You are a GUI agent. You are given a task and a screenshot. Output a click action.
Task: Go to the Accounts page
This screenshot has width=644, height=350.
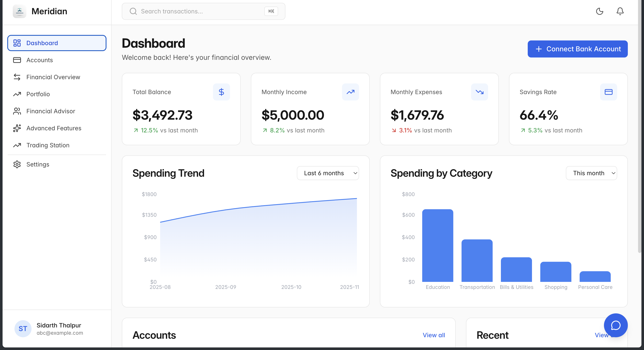pos(39,60)
